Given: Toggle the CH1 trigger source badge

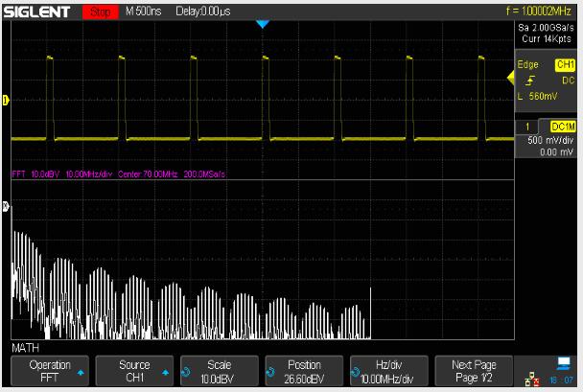Looking at the screenshot, I should [x=565, y=64].
